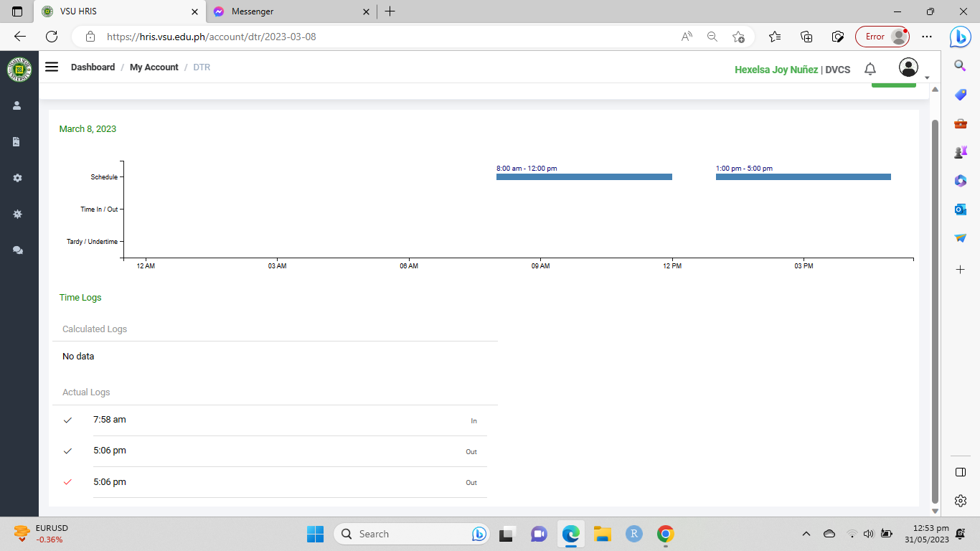Image resolution: width=980 pixels, height=551 pixels.
Task: Open the notifications bell icon
Action: 870,69
